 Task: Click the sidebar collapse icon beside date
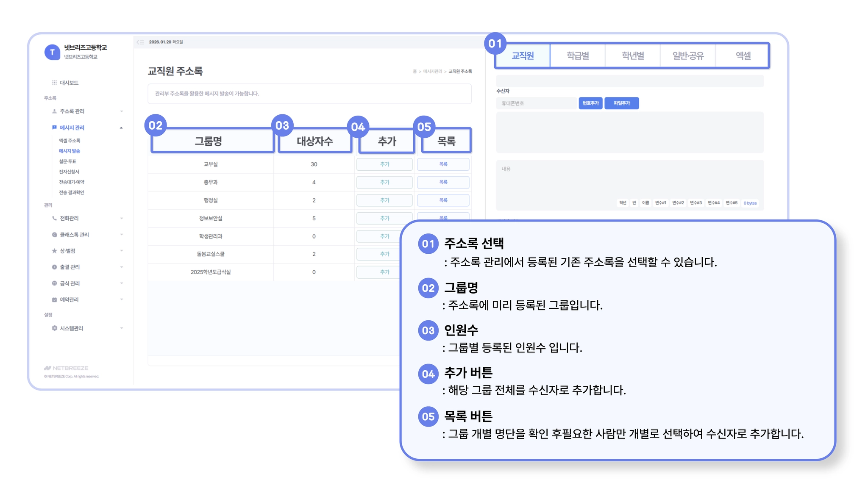(140, 42)
